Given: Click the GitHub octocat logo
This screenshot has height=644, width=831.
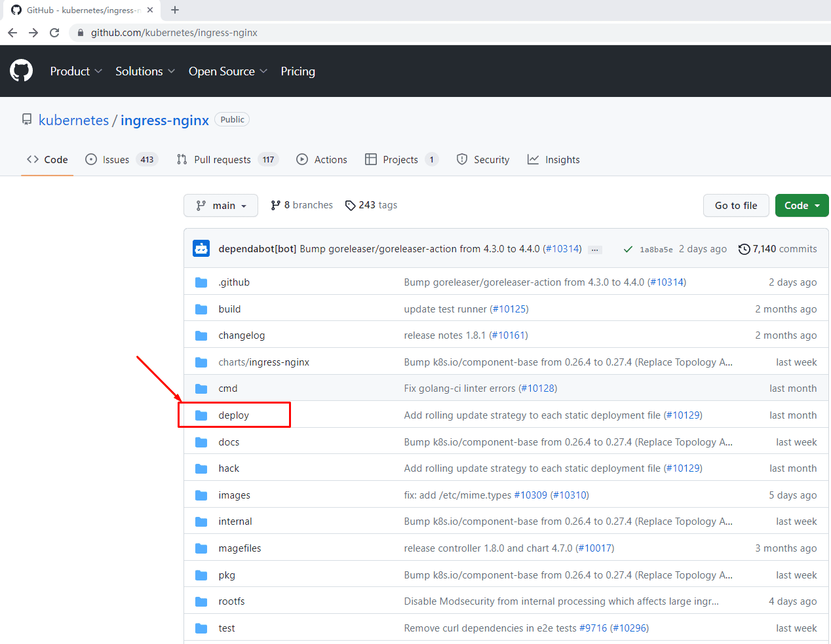Looking at the screenshot, I should coord(21,71).
